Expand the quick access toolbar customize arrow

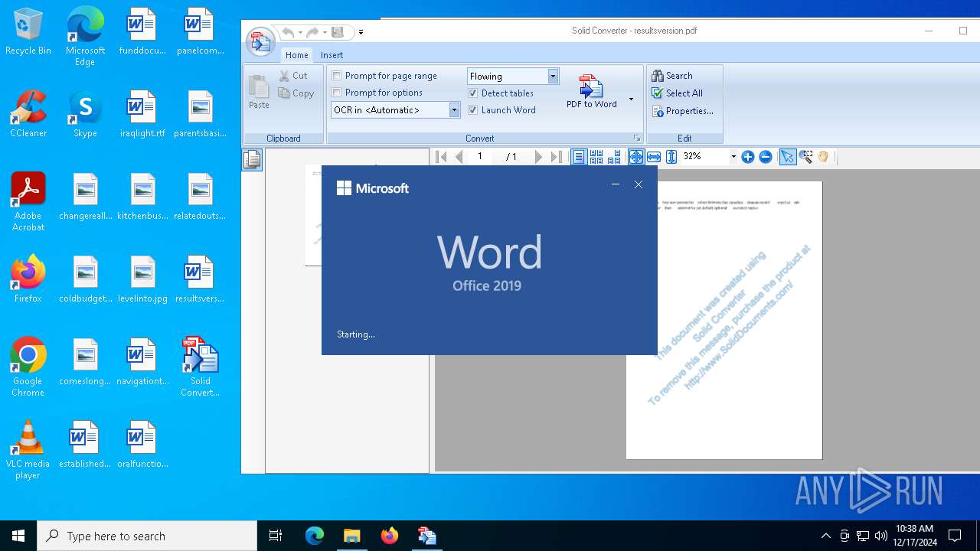(x=361, y=33)
